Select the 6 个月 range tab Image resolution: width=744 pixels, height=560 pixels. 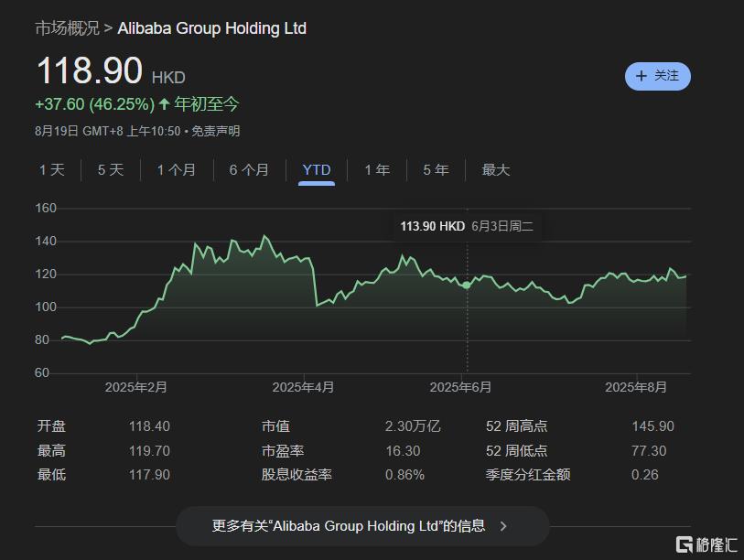(249, 170)
